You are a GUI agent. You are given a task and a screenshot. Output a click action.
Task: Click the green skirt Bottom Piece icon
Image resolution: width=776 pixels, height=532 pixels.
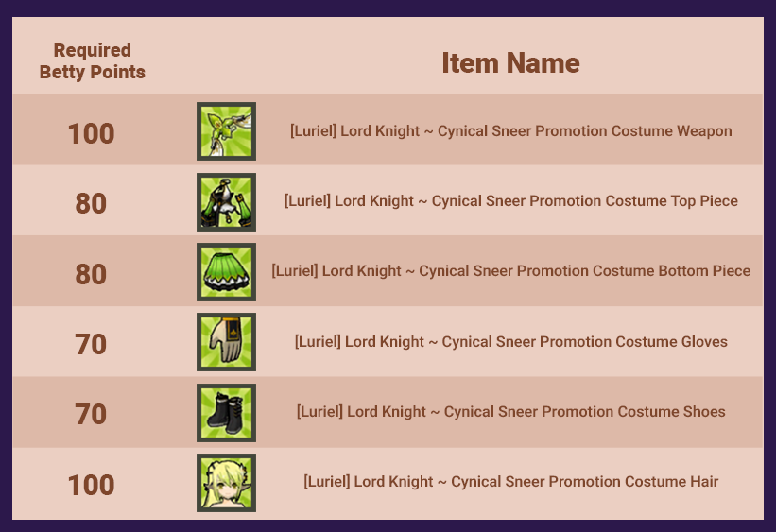click(226, 272)
